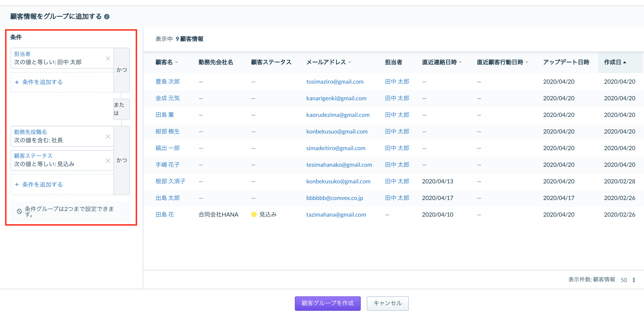Open the 担当者 田中 太郎 condition box
This screenshot has height=318, width=644.
pyautogui.click(x=62, y=58)
